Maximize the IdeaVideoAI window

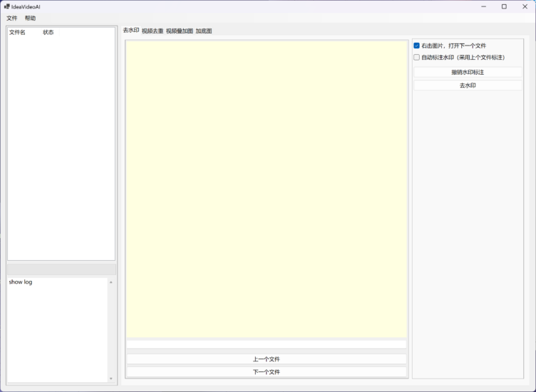point(504,6)
